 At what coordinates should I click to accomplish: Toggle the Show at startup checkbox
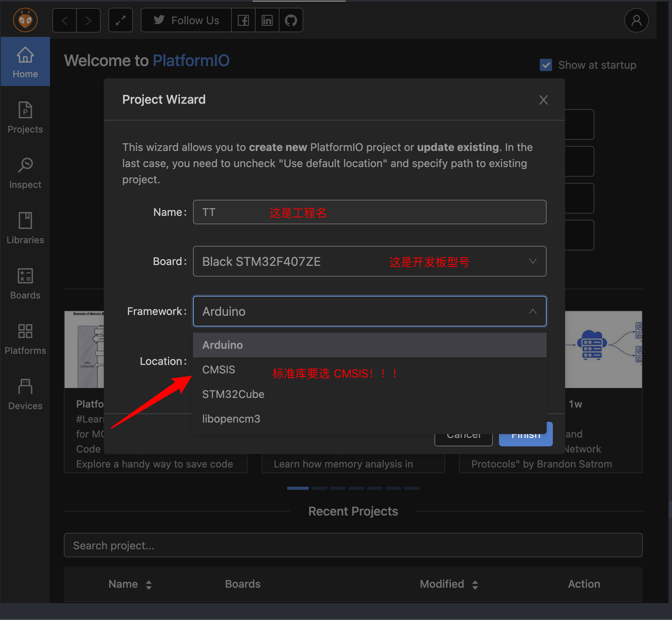pyautogui.click(x=546, y=65)
